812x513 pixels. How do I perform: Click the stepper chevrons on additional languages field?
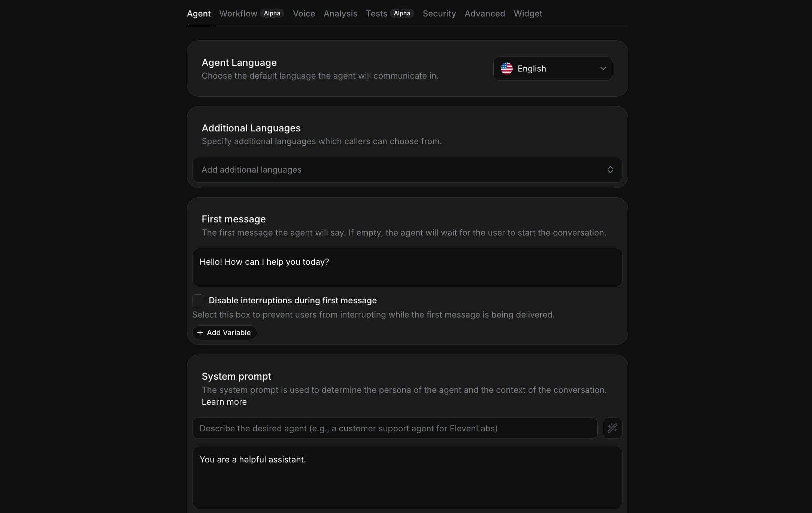click(x=610, y=170)
